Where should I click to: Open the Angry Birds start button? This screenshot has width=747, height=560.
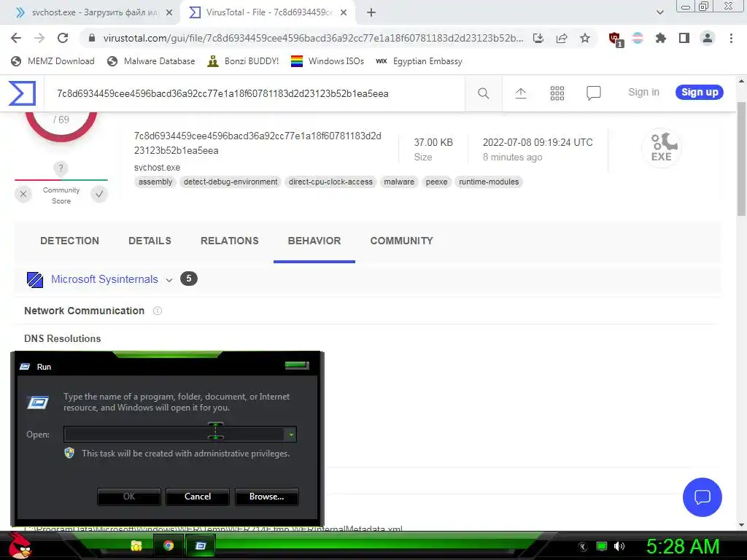(20, 545)
